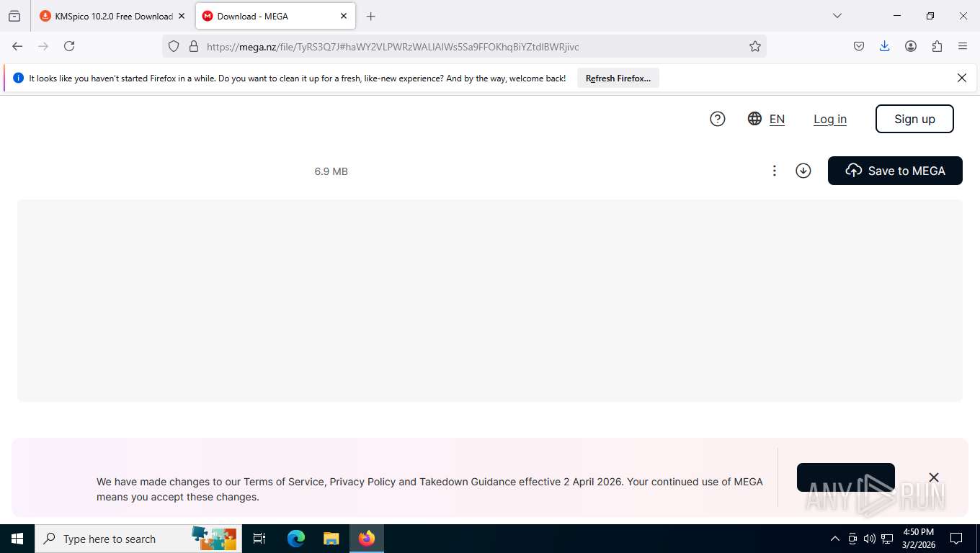The height and width of the screenshot is (553, 980).
Task: View site security padlock info
Action: click(193, 46)
